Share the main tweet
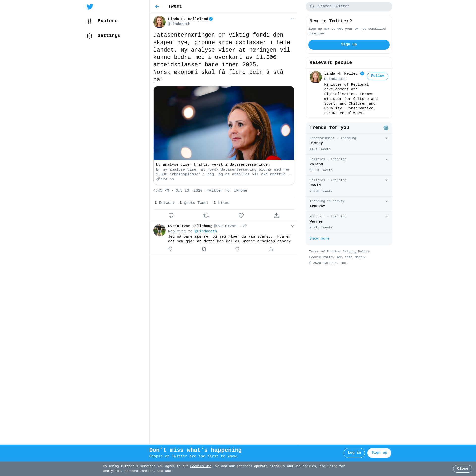 pos(276,216)
